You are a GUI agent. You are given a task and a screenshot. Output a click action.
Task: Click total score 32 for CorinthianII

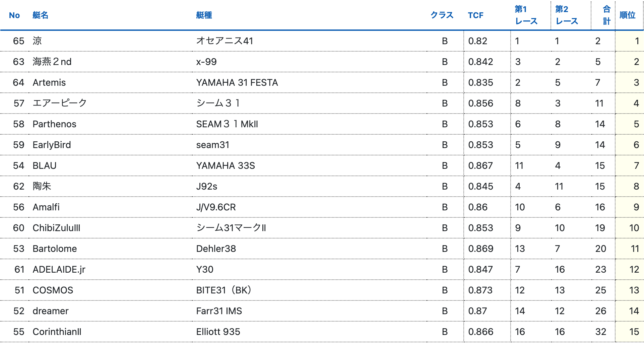pyautogui.click(x=600, y=332)
